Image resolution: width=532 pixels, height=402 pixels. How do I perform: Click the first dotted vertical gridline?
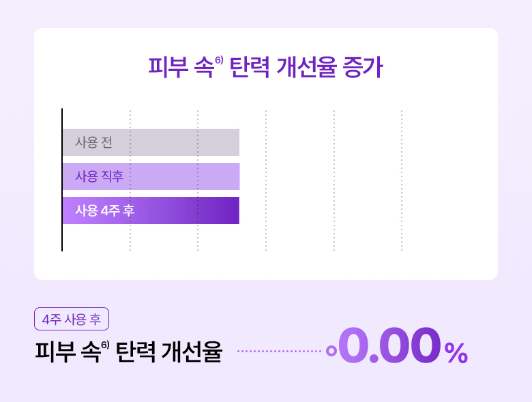click(x=130, y=181)
